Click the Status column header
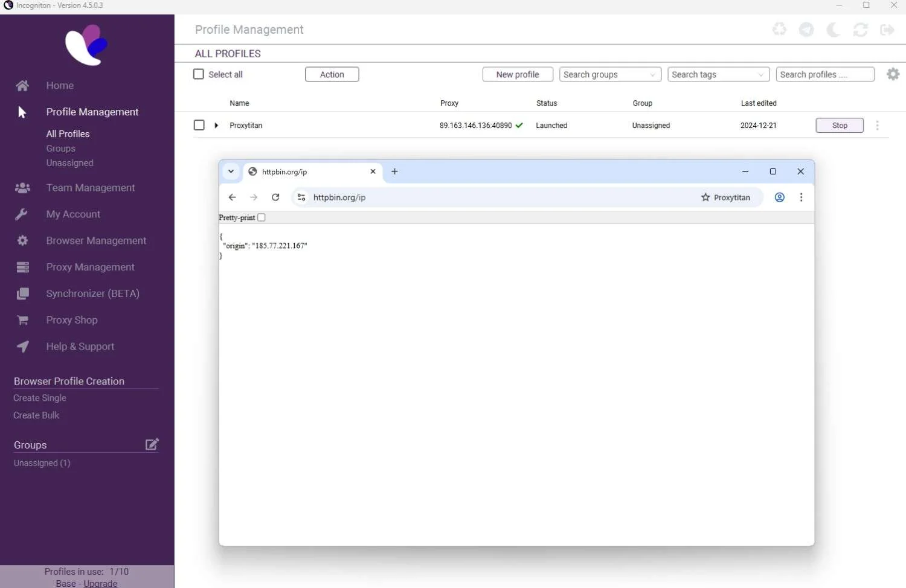 click(x=547, y=103)
